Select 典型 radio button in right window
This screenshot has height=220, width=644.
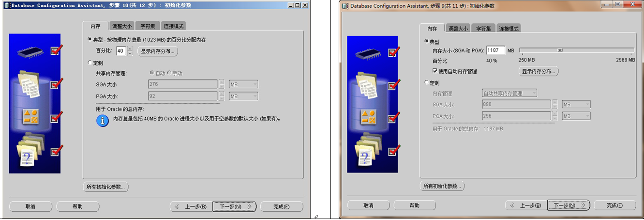426,42
